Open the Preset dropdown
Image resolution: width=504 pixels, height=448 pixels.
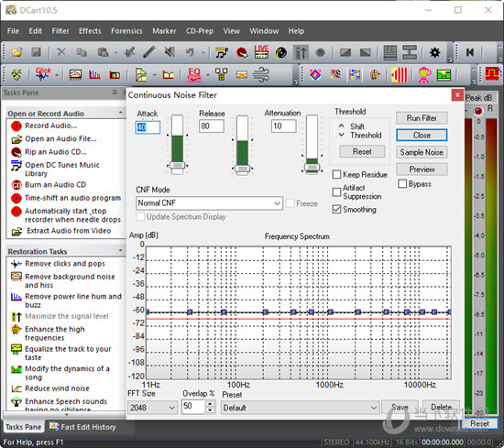300,408
